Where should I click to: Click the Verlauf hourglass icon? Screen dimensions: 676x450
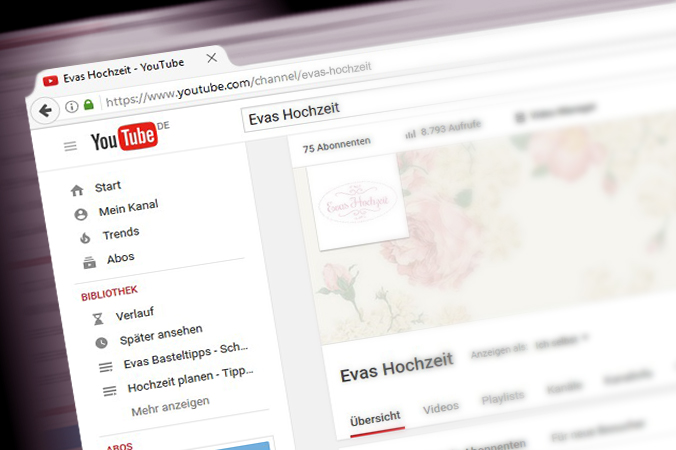point(98,319)
